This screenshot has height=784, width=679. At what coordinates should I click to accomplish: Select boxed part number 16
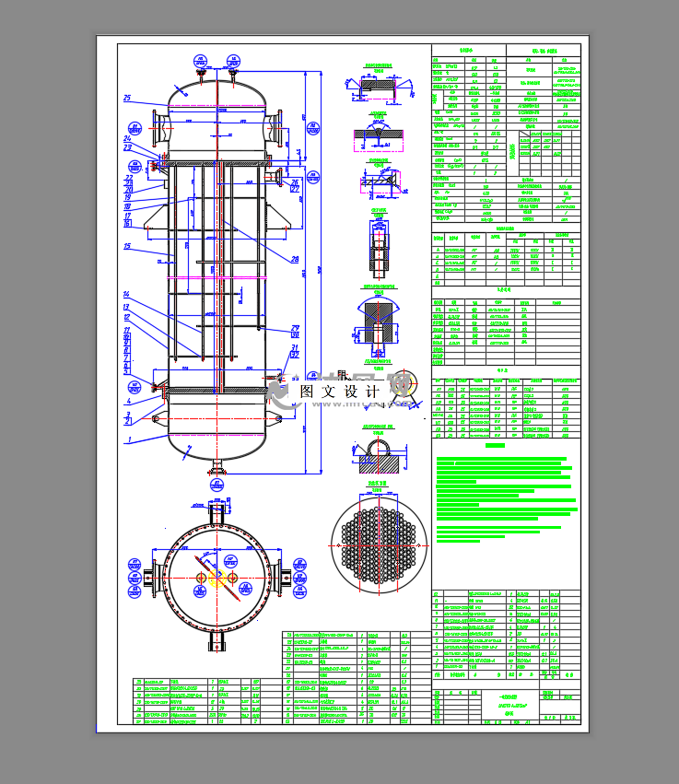pos(127,224)
